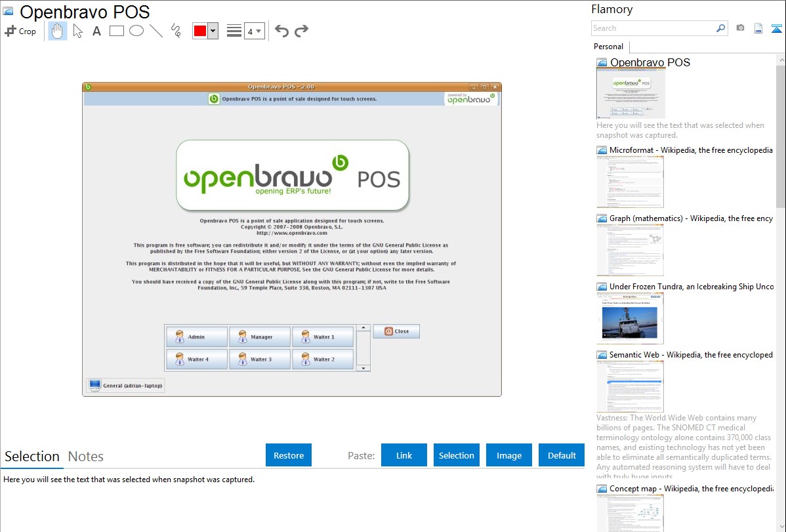Switch to the Notes tab
786x532 pixels.
(x=86, y=457)
